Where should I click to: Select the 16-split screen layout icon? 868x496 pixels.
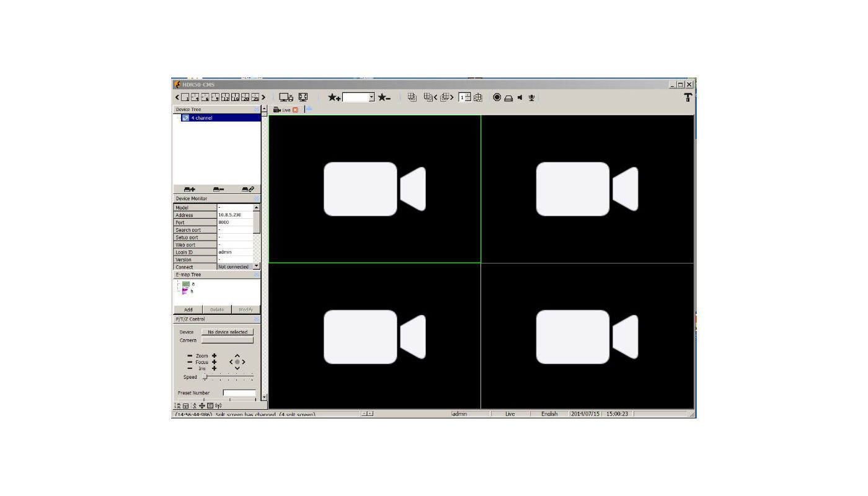[236, 97]
